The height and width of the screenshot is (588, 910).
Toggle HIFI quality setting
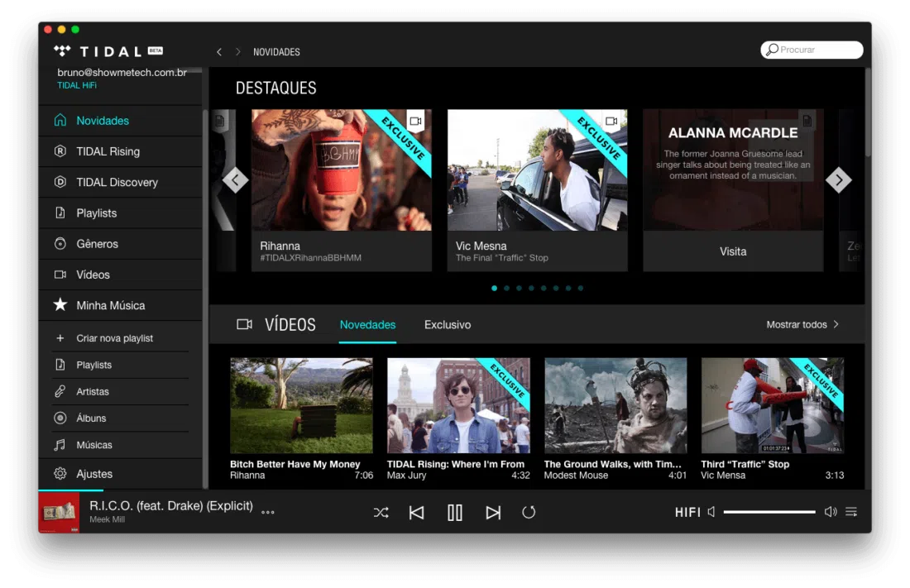687,512
